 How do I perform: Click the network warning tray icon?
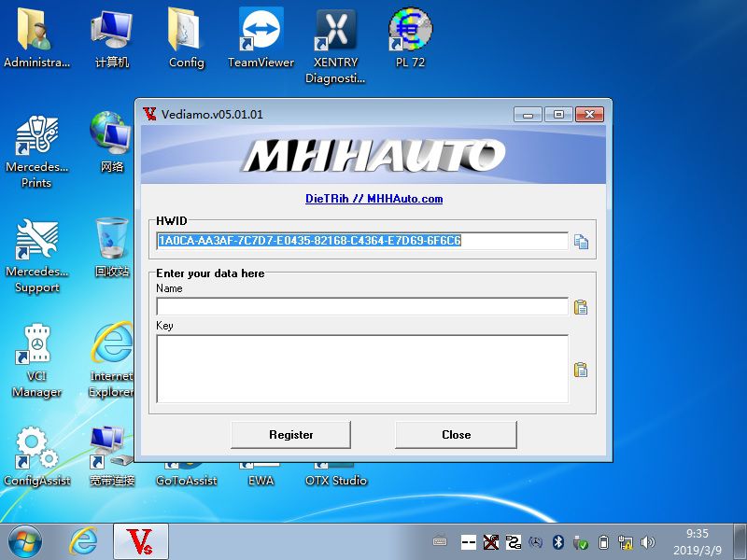click(x=625, y=542)
